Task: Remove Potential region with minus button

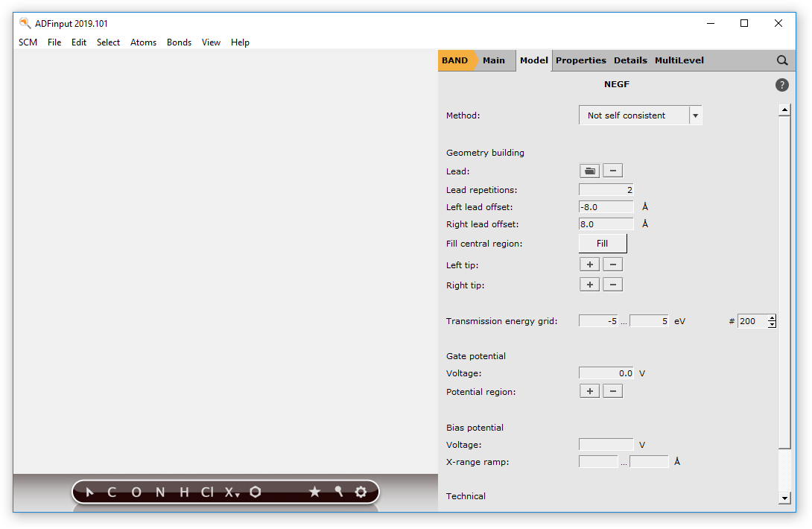Action: tap(612, 391)
